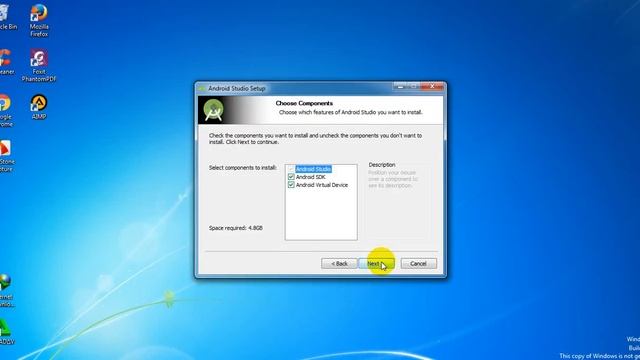
Task: Open the AIMP desktop shortcut
Action: [x=39, y=107]
